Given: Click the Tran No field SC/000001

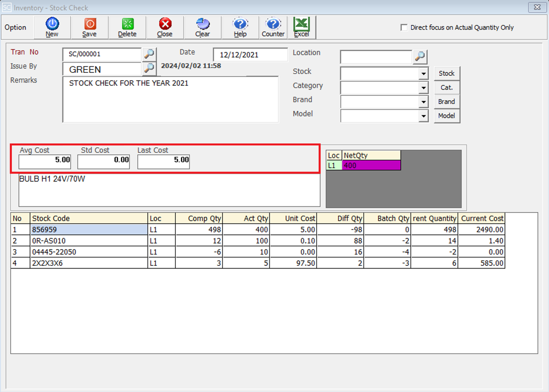Looking at the screenshot, I should click(102, 54).
